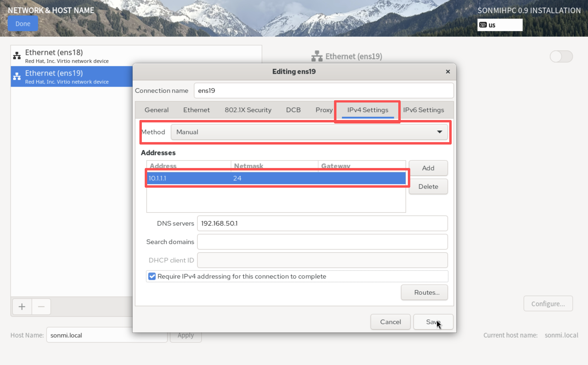Click the ens19 network device icon in list

tap(17, 76)
